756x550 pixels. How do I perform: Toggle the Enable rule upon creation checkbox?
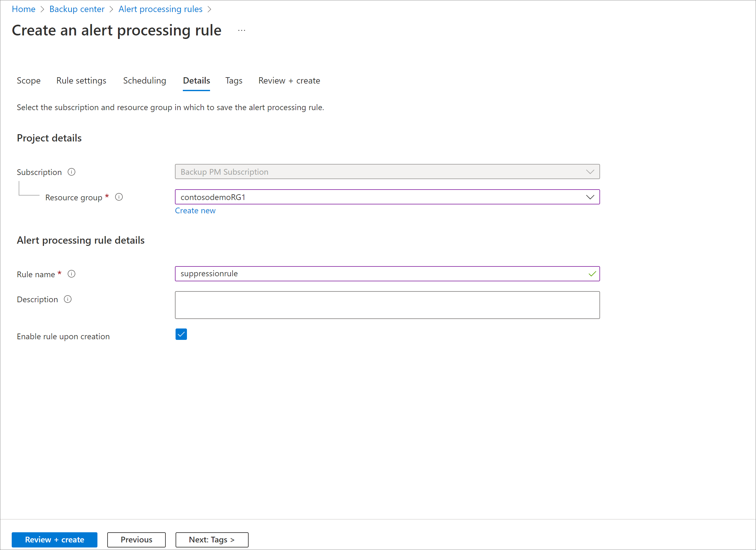(181, 334)
